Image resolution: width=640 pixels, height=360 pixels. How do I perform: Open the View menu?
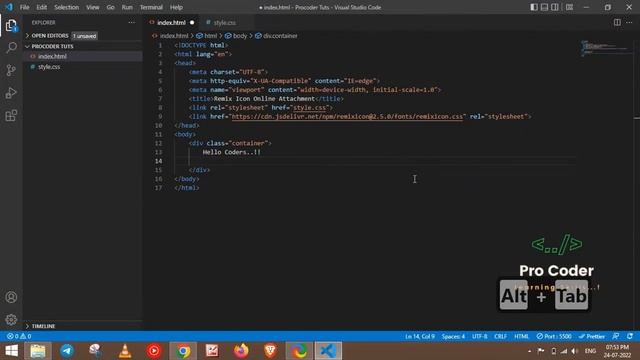point(93,7)
